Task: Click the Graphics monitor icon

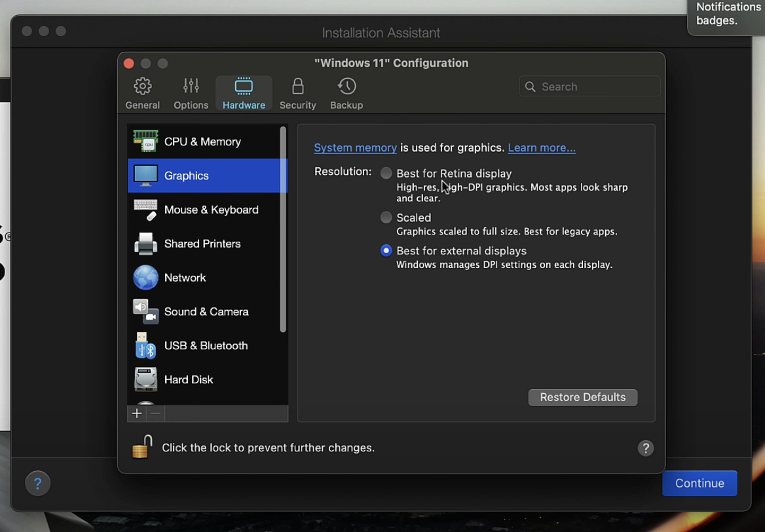Action: tap(145, 176)
